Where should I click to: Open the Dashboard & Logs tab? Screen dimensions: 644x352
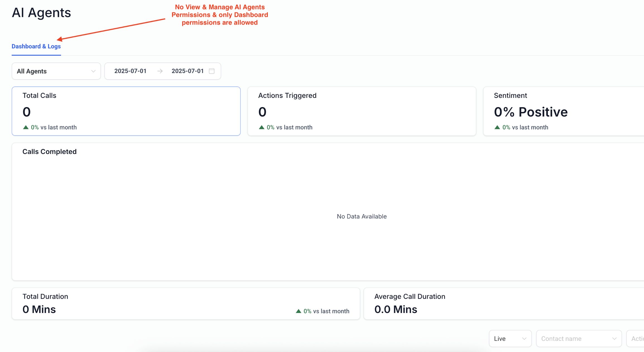coord(36,46)
